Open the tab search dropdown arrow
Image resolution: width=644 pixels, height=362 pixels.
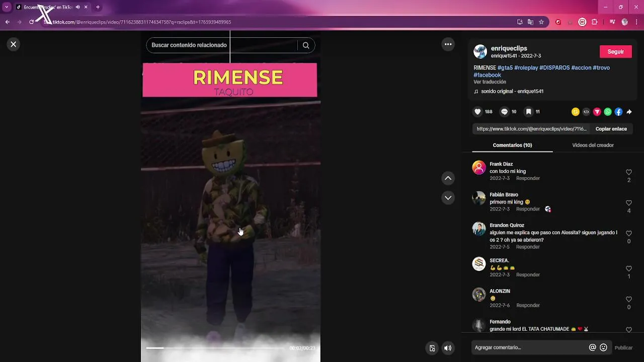tap(7, 7)
